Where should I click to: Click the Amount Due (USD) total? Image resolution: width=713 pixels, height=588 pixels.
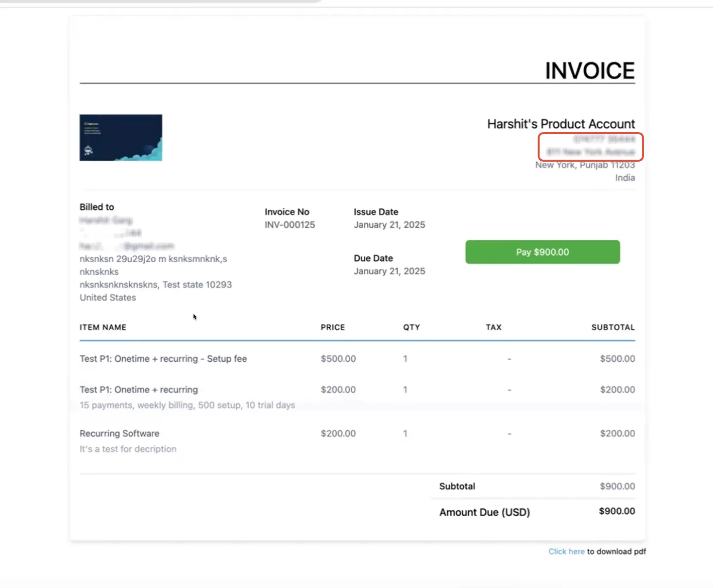click(x=485, y=512)
